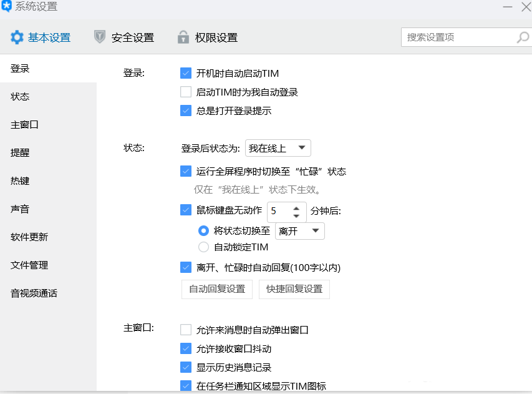Click the lock icon for 权限设置
The height and width of the screenshot is (394, 532).
click(183, 37)
